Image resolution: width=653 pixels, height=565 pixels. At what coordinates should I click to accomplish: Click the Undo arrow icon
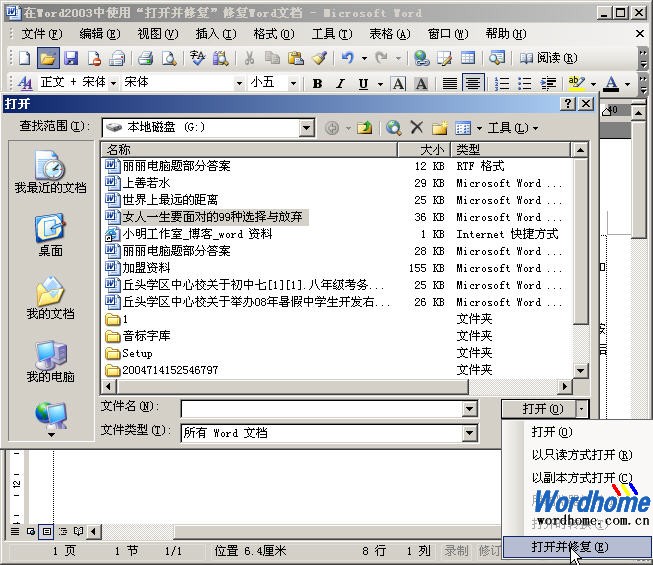(347, 58)
